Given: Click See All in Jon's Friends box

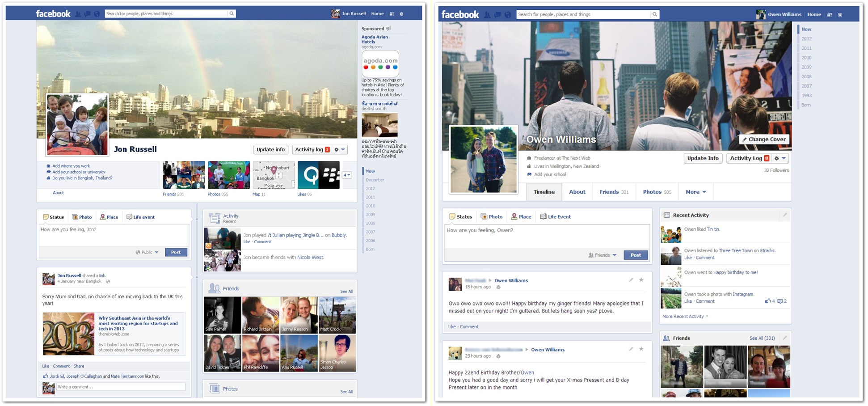Looking at the screenshot, I should (346, 291).
